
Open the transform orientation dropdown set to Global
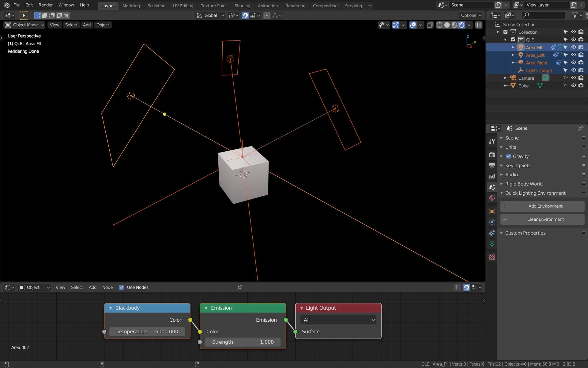pyautogui.click(x=210, y=15)
